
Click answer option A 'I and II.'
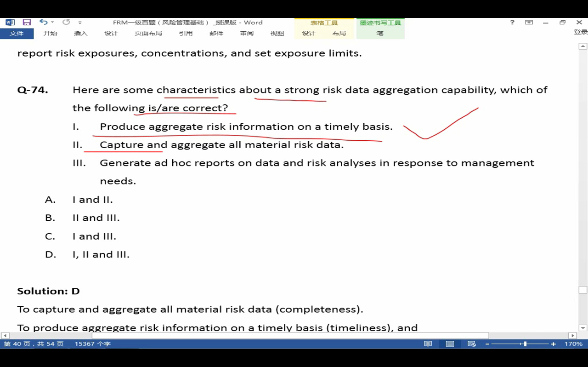pos(92,200)
